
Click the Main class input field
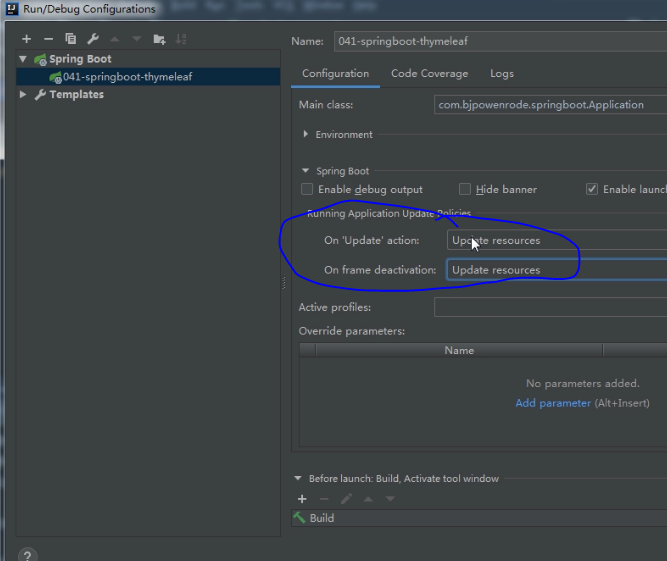(550, 105)
